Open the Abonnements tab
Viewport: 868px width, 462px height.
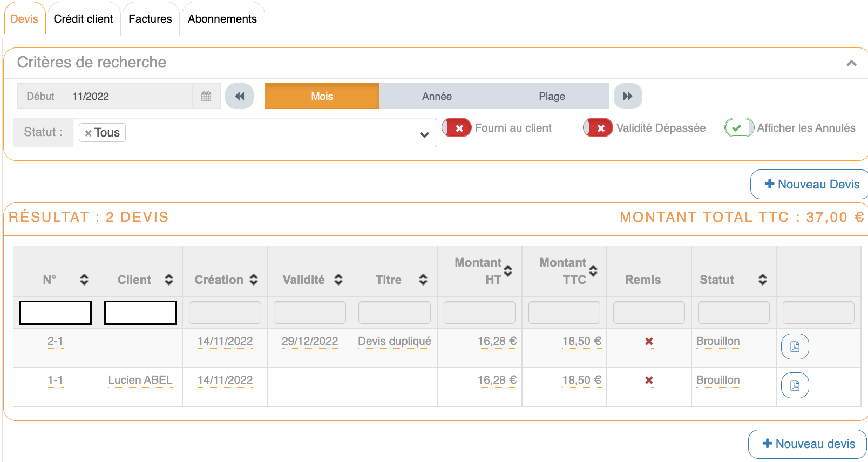pyautogui.click(x=222, y=19)
